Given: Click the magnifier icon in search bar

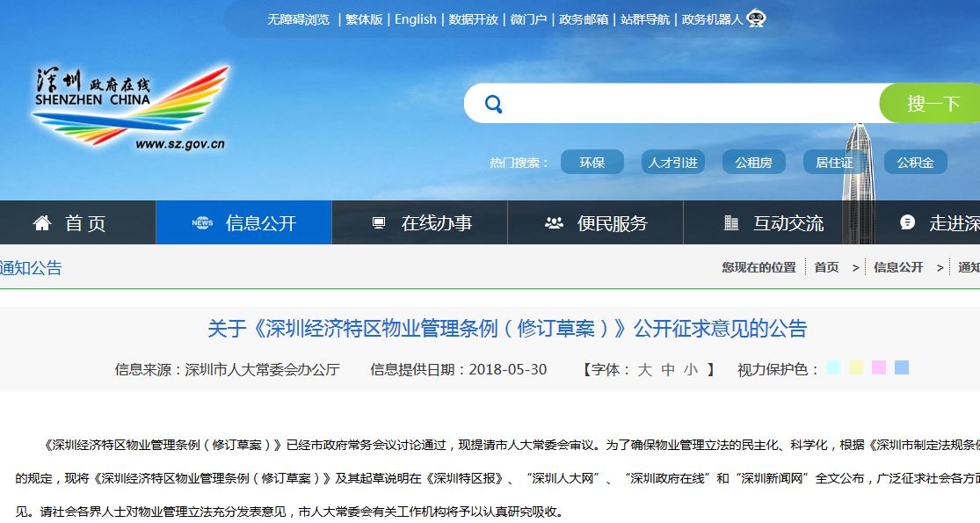Looking at the screenshot, I should tap(493, 103).
